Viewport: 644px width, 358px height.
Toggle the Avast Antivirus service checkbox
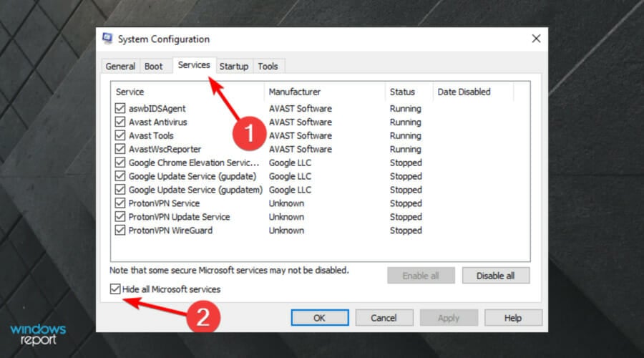[120, 122]
